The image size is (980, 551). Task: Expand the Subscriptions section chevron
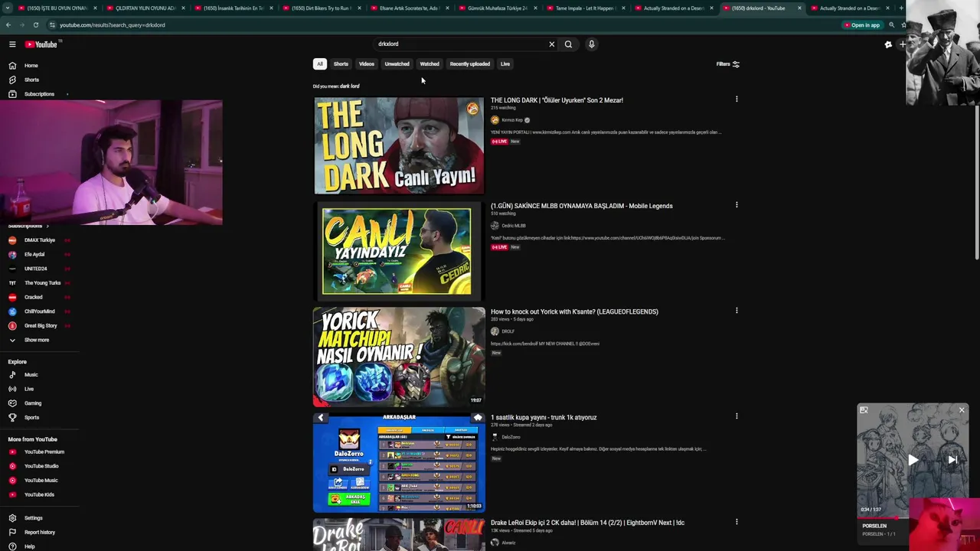coord(47,227)
